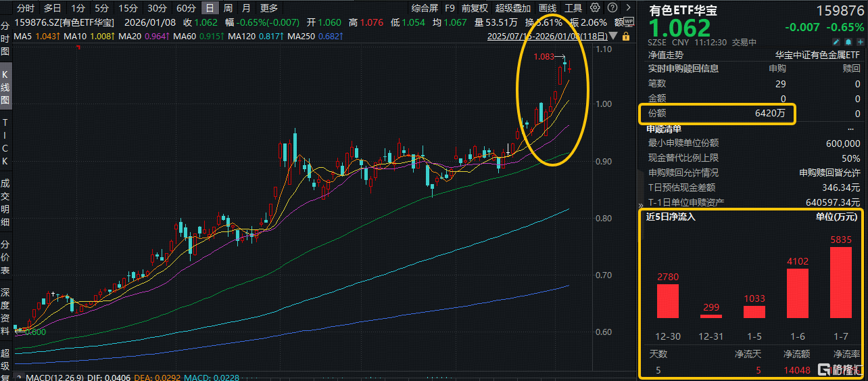868x381 pixels.
Task: Open K线图 sidebar tab
Action: (x=5, y=87)
